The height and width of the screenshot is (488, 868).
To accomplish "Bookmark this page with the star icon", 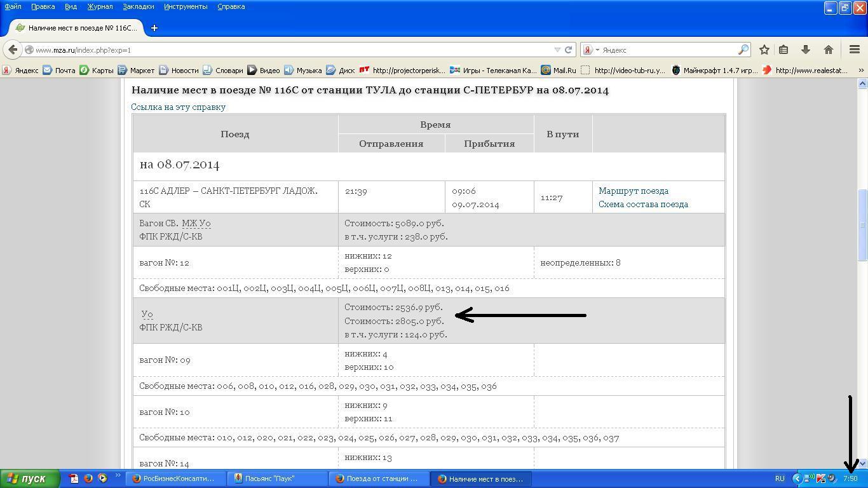I will [764, 50].
